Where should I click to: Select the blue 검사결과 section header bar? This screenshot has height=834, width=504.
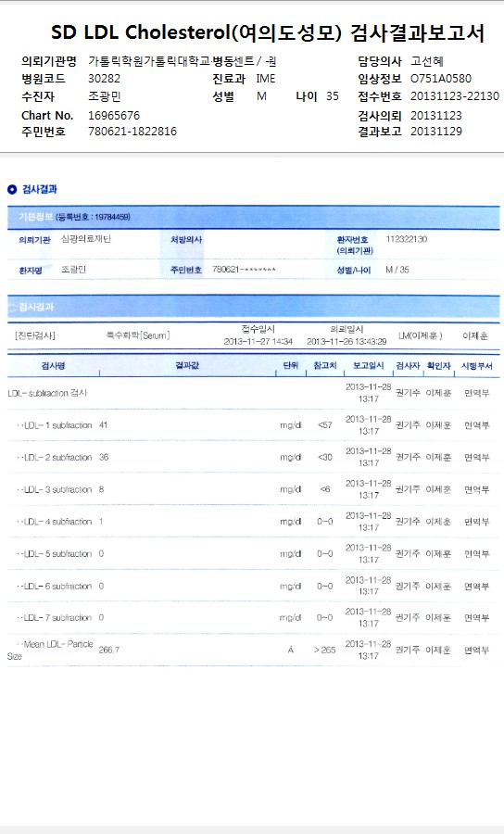point(254,307)
